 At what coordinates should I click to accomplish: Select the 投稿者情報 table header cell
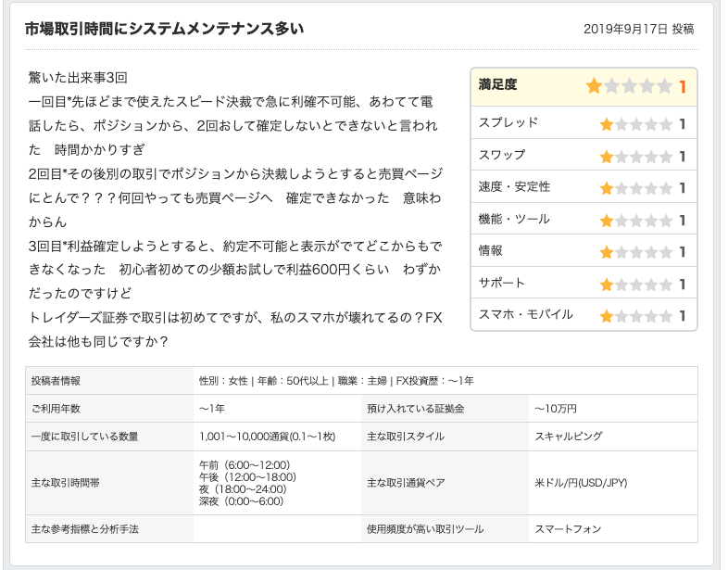click(x=109, y=380)
